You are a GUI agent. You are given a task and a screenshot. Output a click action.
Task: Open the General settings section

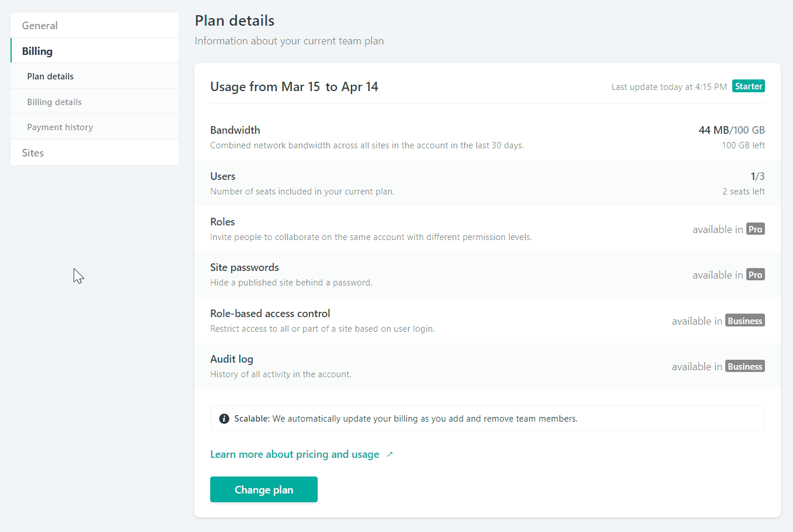click(40, 26)
